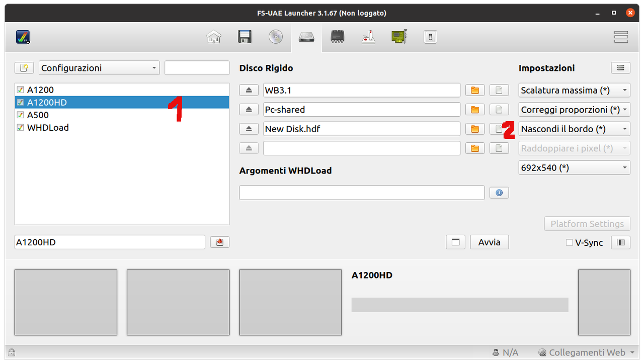644x364 pixels.
Task: Browse for a folder for WB3.1 drive
Action: point(474,90)
